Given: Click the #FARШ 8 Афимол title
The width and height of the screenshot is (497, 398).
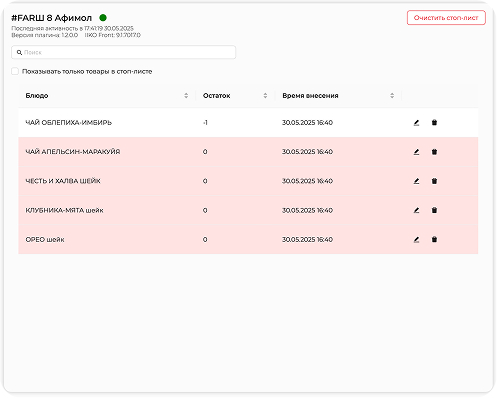Looking at the screenshot, I should point(52,18).
